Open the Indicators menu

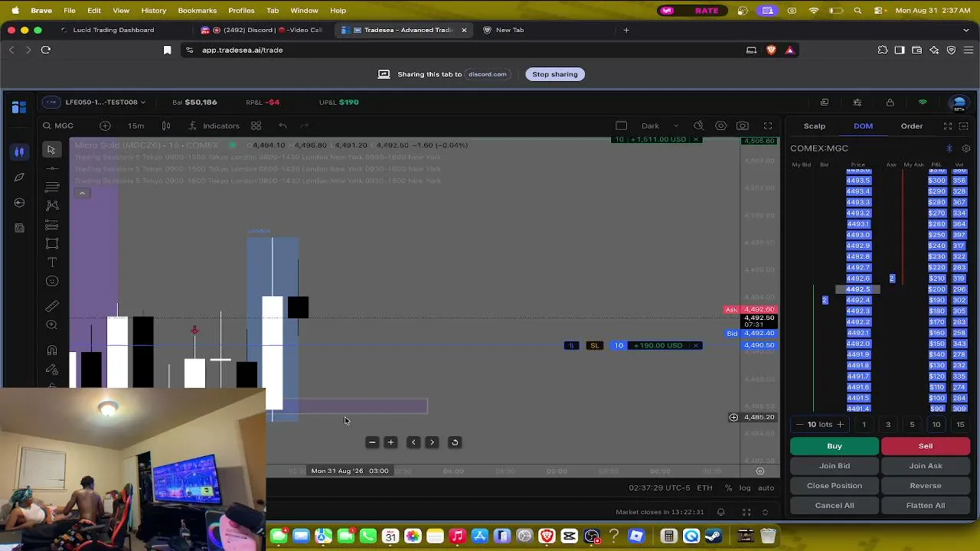214,126
